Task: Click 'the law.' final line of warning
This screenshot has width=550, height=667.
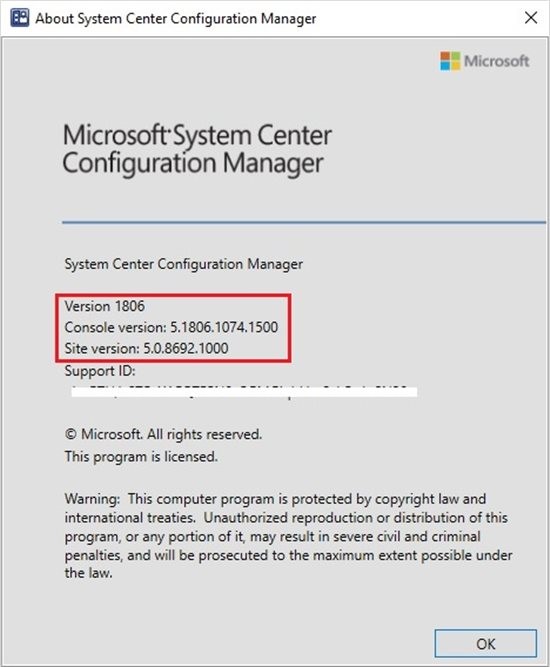Action: pyautogui.click(x=88, y=573)
